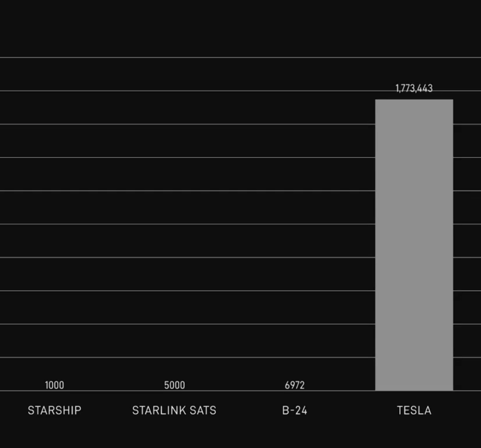Click the third gridline from the top
This screenshot has width=481, height=448.
(188, 124)
